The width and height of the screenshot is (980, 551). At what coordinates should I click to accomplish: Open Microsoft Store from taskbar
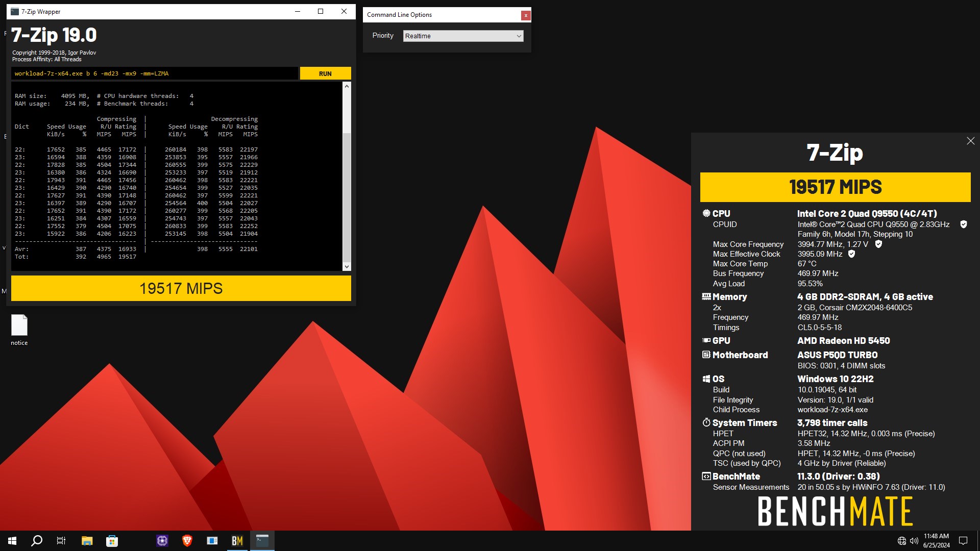112,541
